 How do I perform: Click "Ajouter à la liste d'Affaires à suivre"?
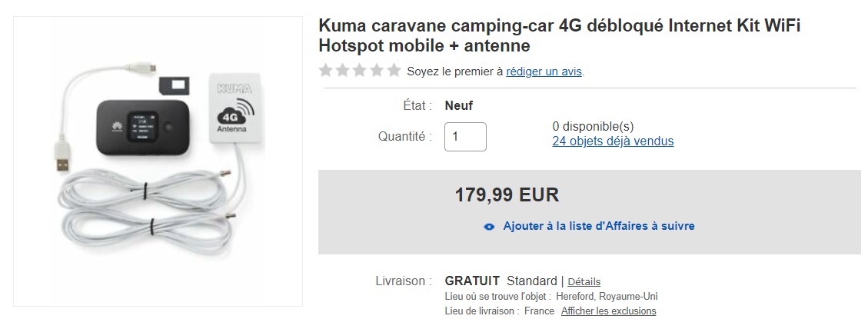click(598, 226)
